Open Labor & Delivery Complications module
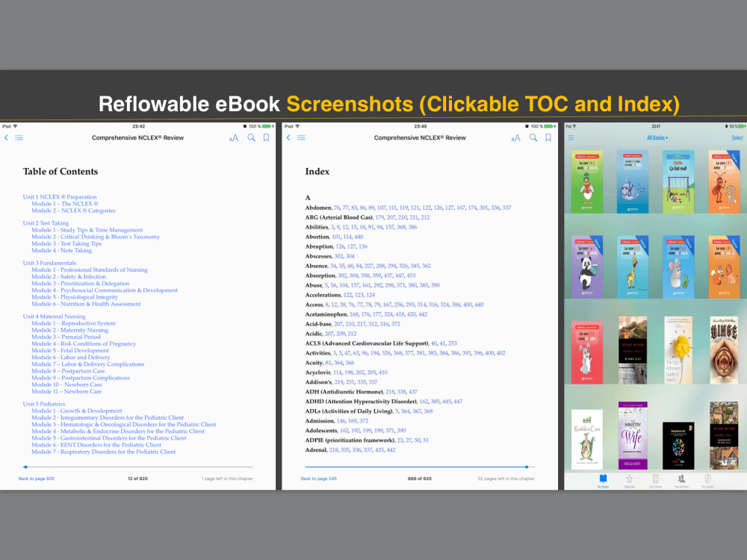Viewport: 747px width, 560px height. 87,364
